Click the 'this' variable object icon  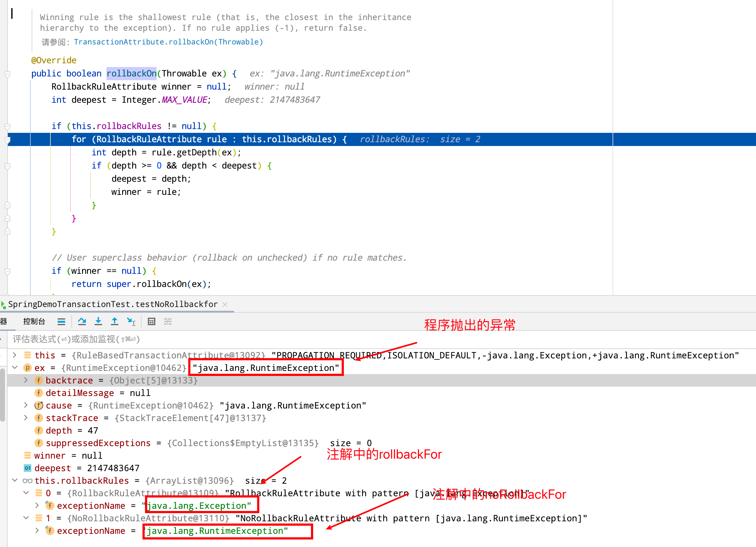pos(28,355)
